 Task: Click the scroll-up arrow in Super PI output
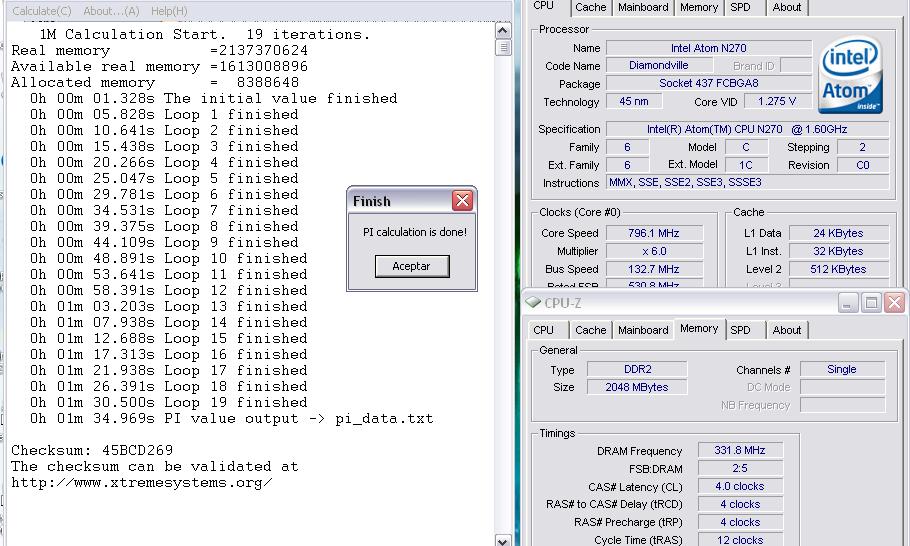click(x=503, y=31)
